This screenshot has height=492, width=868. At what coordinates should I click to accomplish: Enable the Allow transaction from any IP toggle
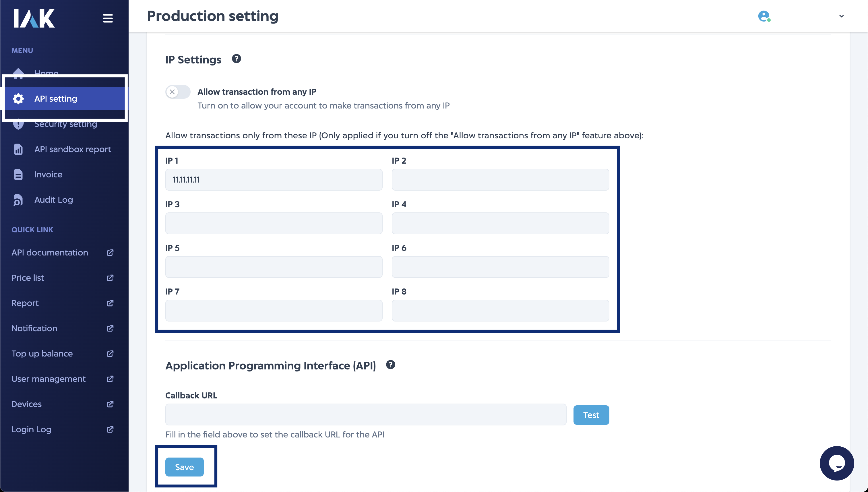(x=177, y=92)
